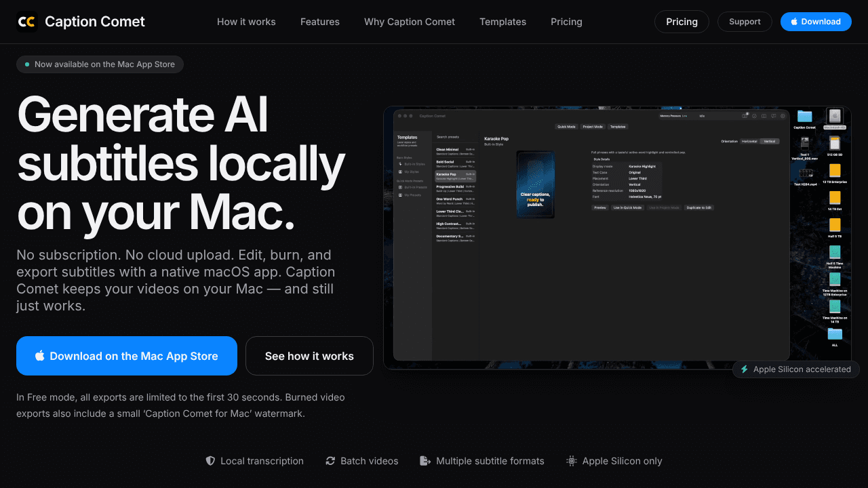
Task: Select the Templates tab in the app preview toolbar
Action: point(618,127)
